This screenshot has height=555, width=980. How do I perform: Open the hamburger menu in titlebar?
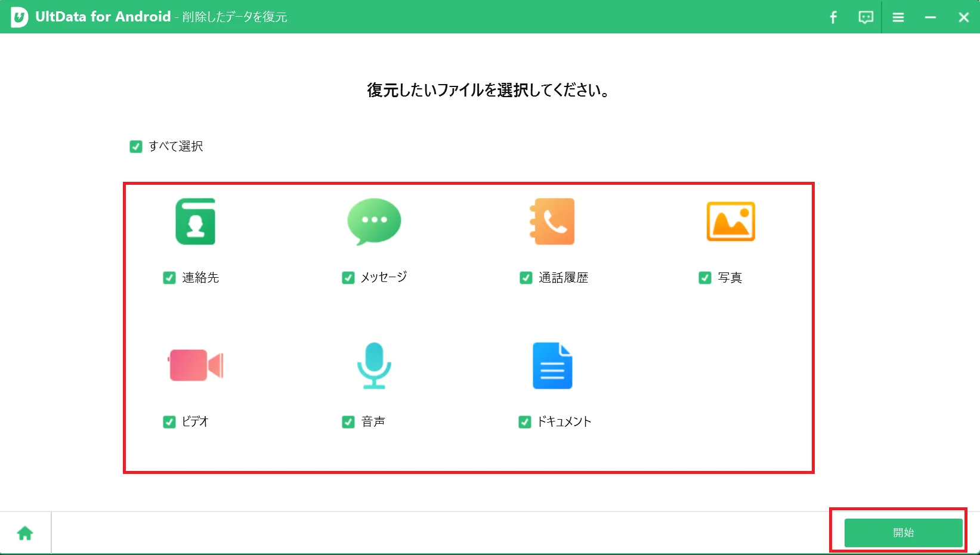tap(898, 17)
